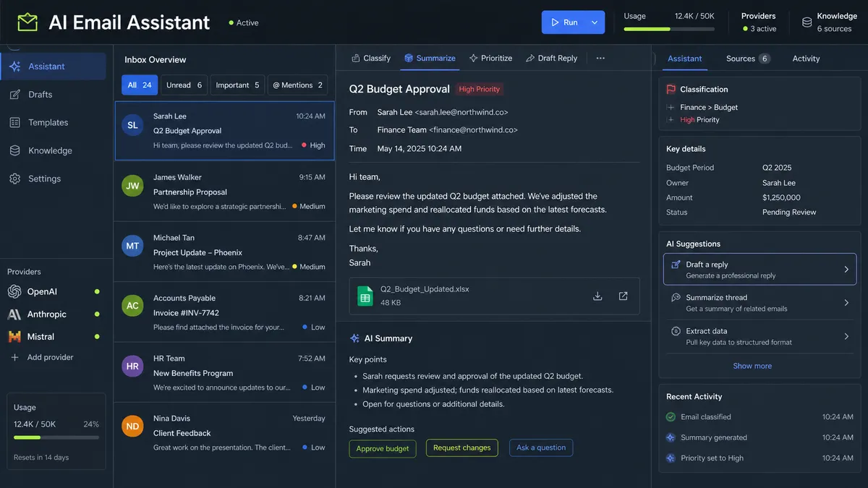Click the Pending Review status value
The width and height of the screenshot is (868, 488).
789,213
